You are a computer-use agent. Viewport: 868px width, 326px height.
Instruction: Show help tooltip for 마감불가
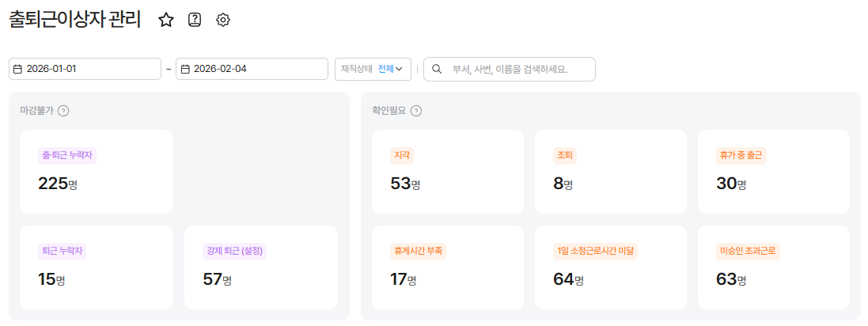tap(63, 111)
